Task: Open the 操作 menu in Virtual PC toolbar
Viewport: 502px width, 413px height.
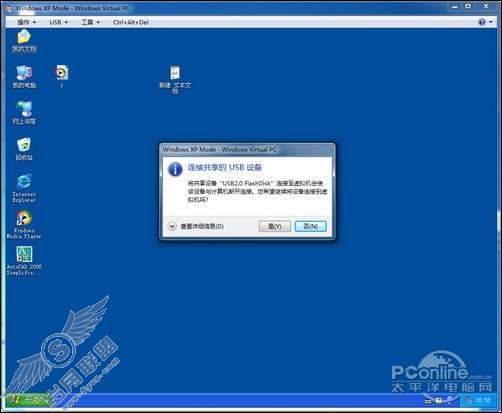Action: pyautogui.click(x=27, y=22)
